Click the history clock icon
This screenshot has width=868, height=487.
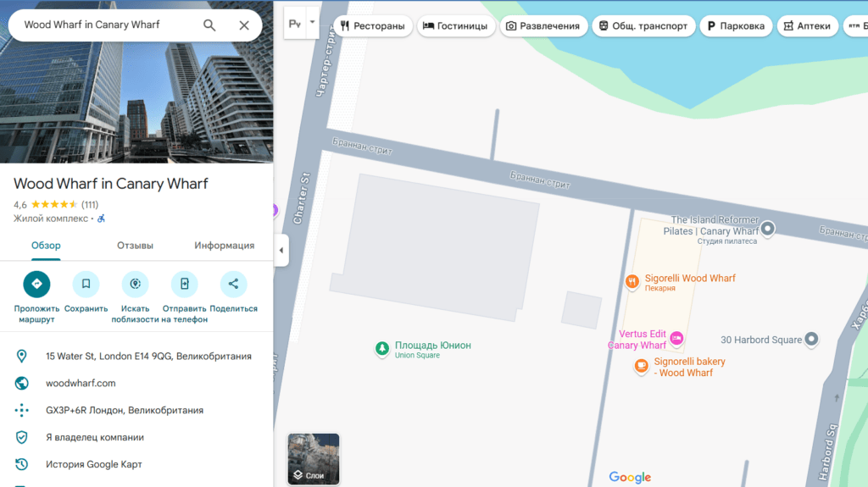(21, 464)
